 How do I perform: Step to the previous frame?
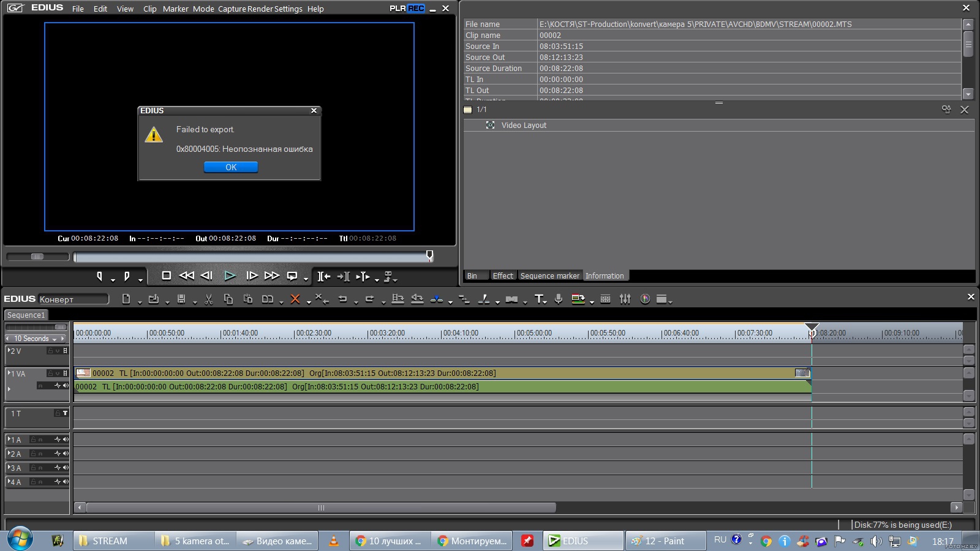(x=206, y=275)
